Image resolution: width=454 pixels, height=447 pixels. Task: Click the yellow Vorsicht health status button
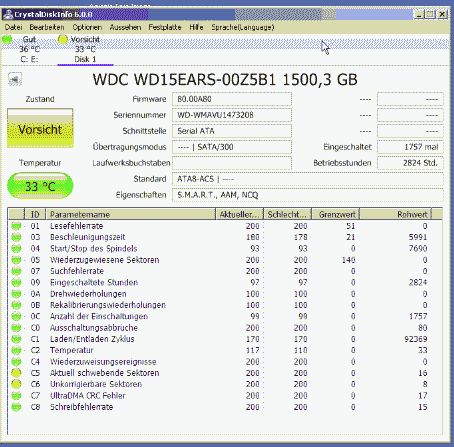(x=40, y=128)
